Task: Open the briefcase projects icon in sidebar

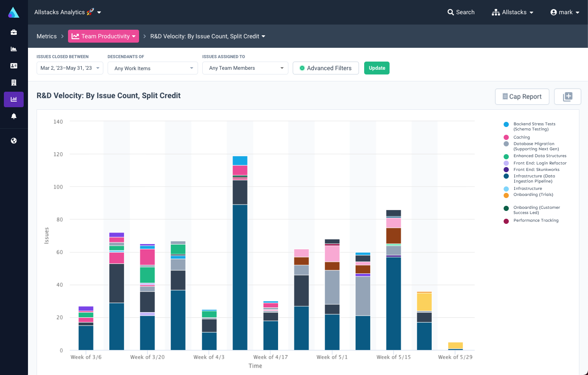Action: 14,32
